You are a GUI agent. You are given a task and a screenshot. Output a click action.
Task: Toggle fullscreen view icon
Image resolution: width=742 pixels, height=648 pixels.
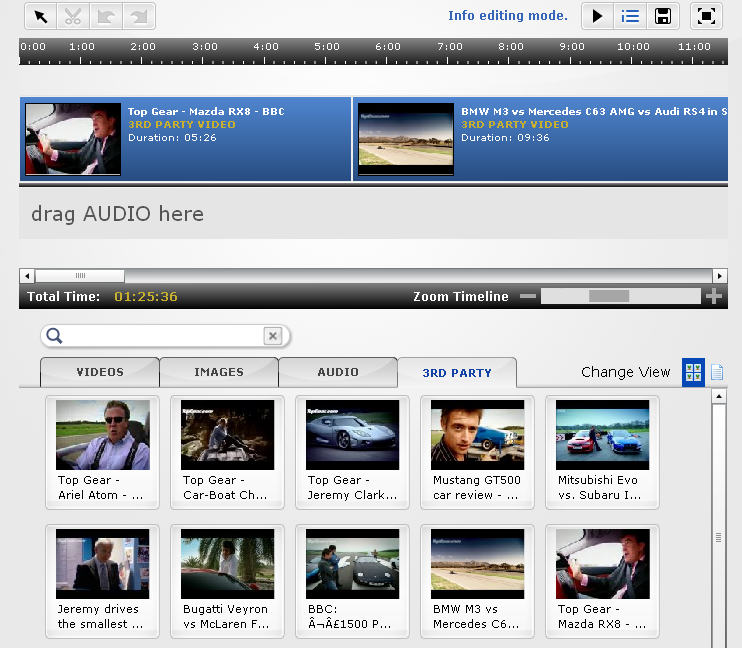pos(706,16)
